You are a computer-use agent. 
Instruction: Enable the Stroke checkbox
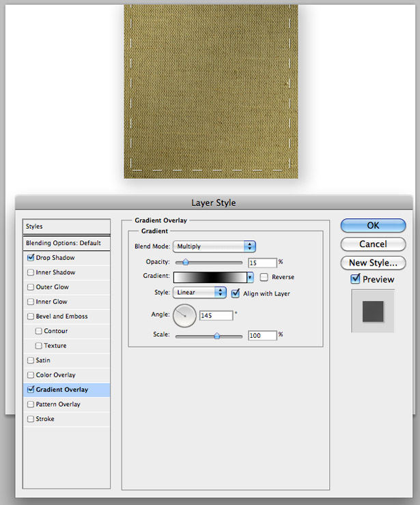pos(31,419)
